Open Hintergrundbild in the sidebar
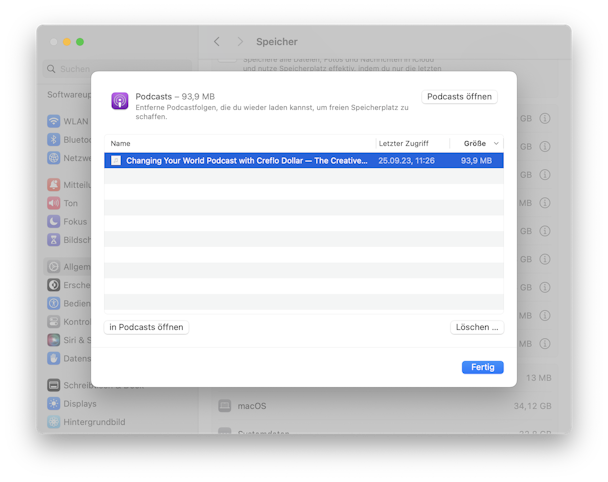This screenshot has height=482, width=608. tap(86, 422)
